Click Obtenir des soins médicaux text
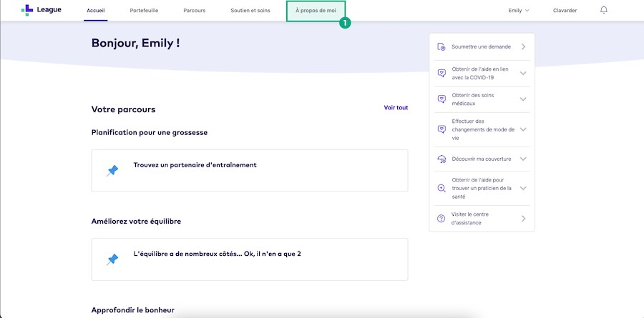644x318 pixels. (473, 99)
